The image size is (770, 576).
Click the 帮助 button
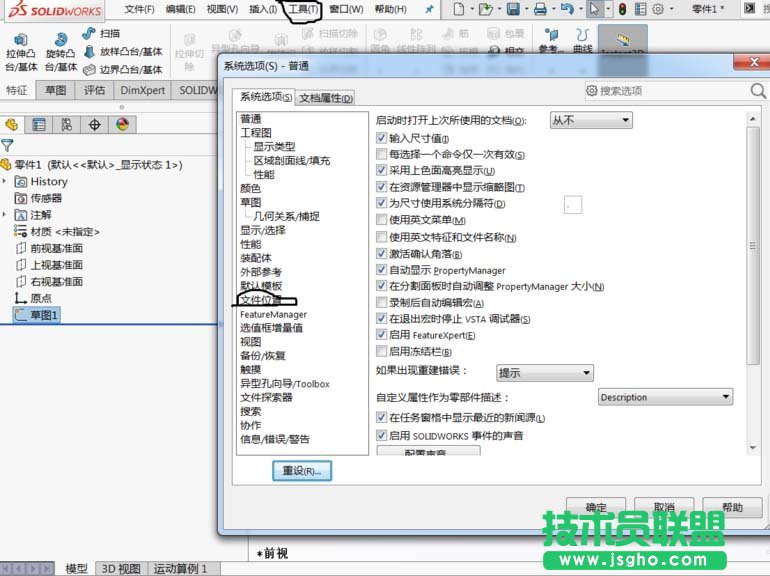tap(732, 507)
